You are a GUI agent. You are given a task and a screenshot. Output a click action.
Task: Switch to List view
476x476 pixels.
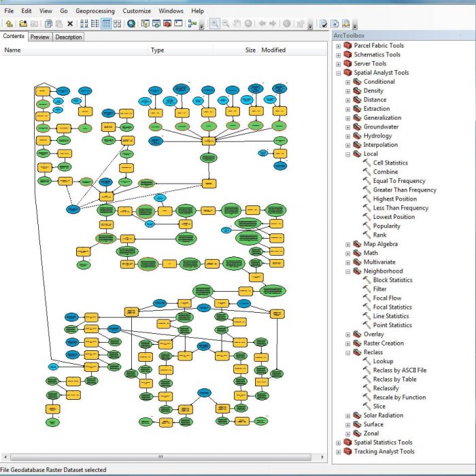(95, 23)
